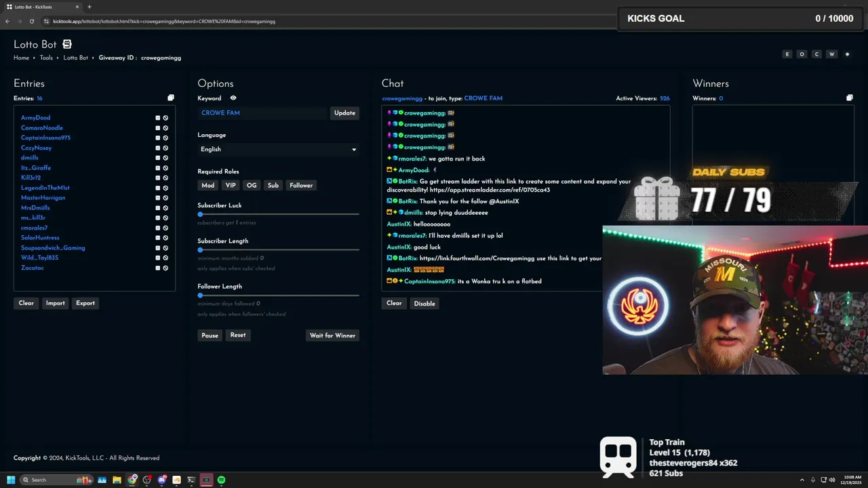The height and width of the screenshot is (488, 868).
Task: Click the square icon beside dmiills entry
Action: [x=158, y=158]
